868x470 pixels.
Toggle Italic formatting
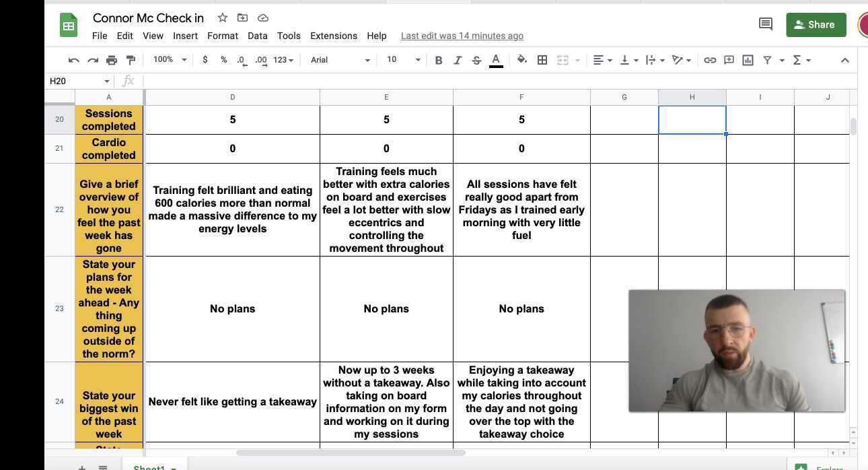[x=458, y=60]
